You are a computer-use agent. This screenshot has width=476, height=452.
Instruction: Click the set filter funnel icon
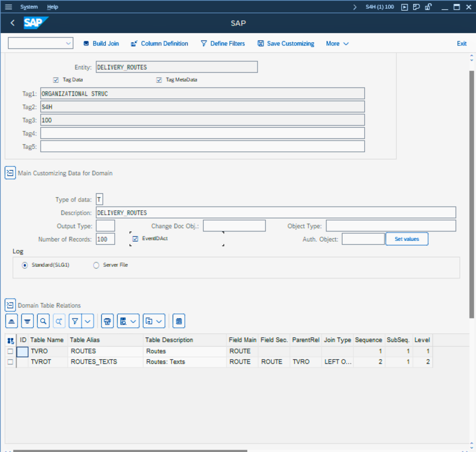pyautogui.click(x=75, y=321)
